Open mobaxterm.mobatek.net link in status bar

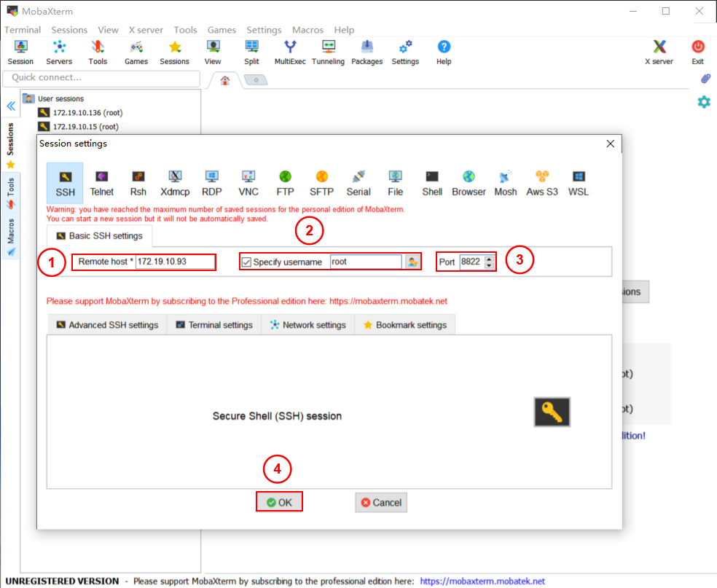pos(482,581)
